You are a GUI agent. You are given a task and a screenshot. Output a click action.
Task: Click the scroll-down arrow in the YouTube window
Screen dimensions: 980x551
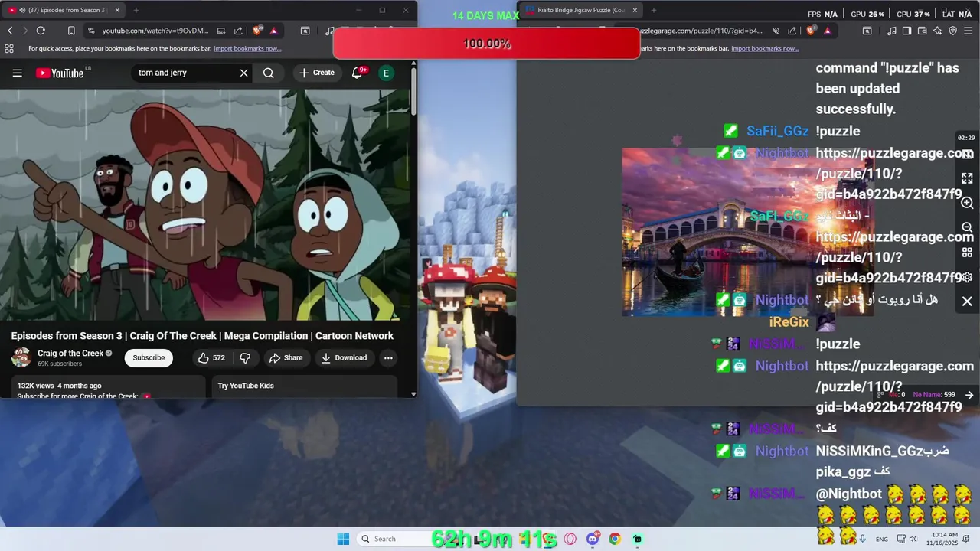point(413,394)
